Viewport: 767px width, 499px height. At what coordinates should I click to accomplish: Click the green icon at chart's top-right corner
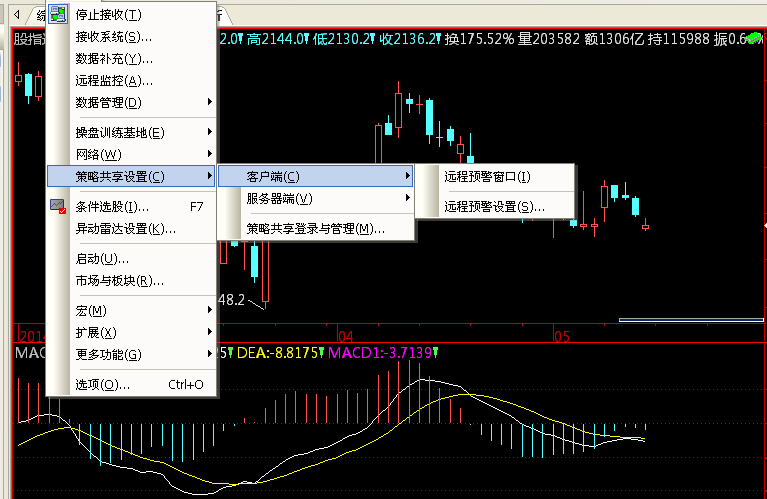(755, 38)
